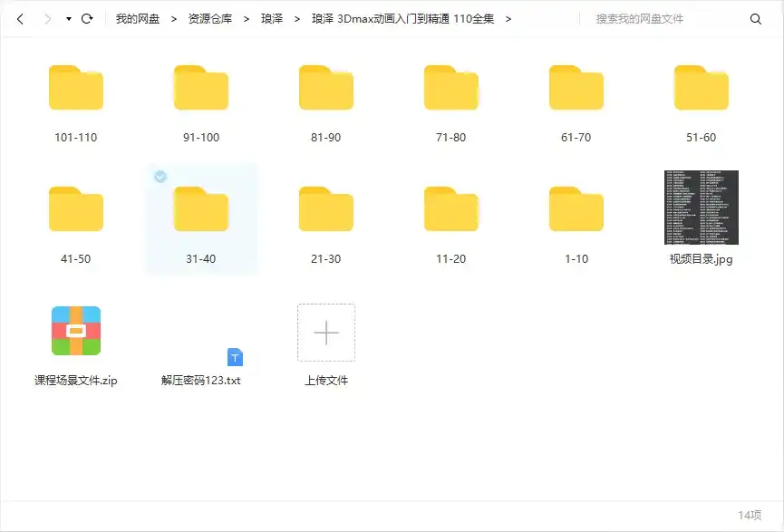784x532 pixels.
Task: Uncheck the selection on folder 31-40
Action: pyautogui.click(x=160, y=177)
